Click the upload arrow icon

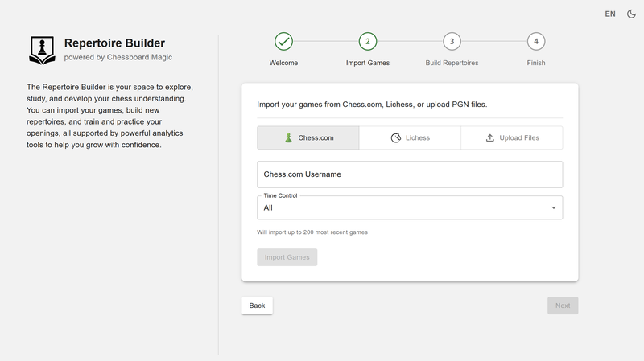[490, 138]
